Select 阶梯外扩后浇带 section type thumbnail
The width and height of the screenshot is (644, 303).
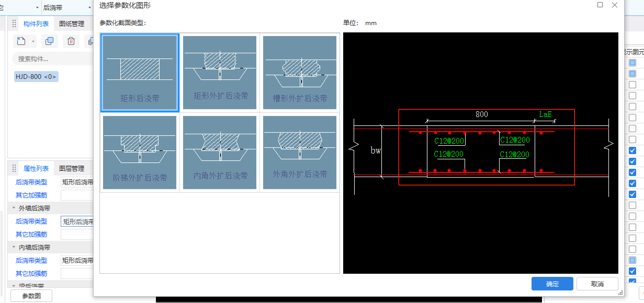(x=140, y=153)
